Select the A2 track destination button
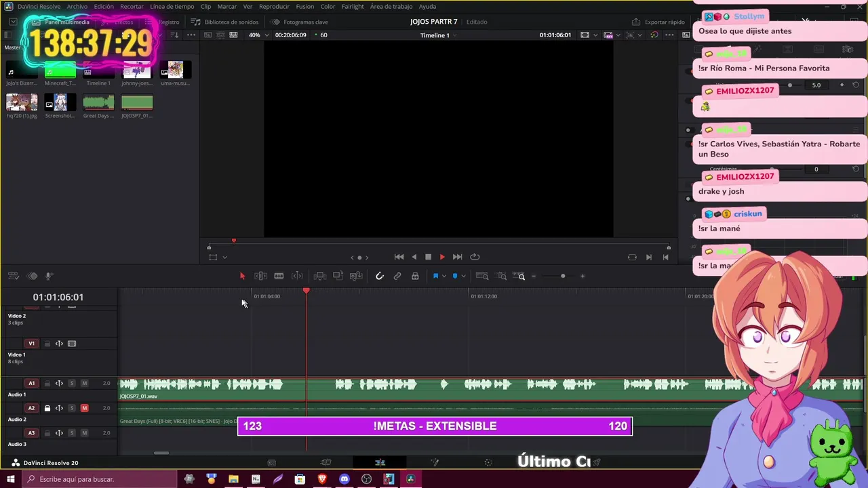The height and width of the screenshot is (488, 868). click(x=31, y=408)
